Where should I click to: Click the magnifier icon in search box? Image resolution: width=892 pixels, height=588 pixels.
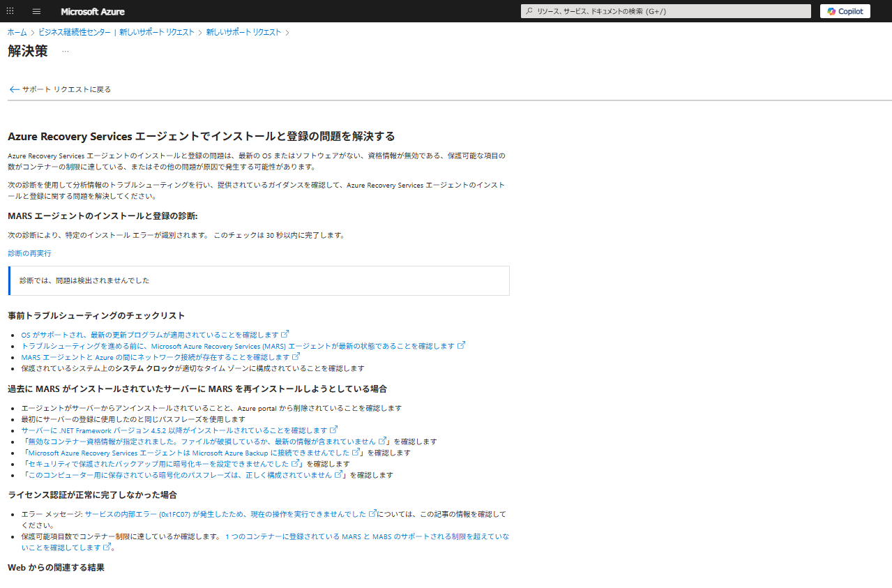[x=530, y=11]
